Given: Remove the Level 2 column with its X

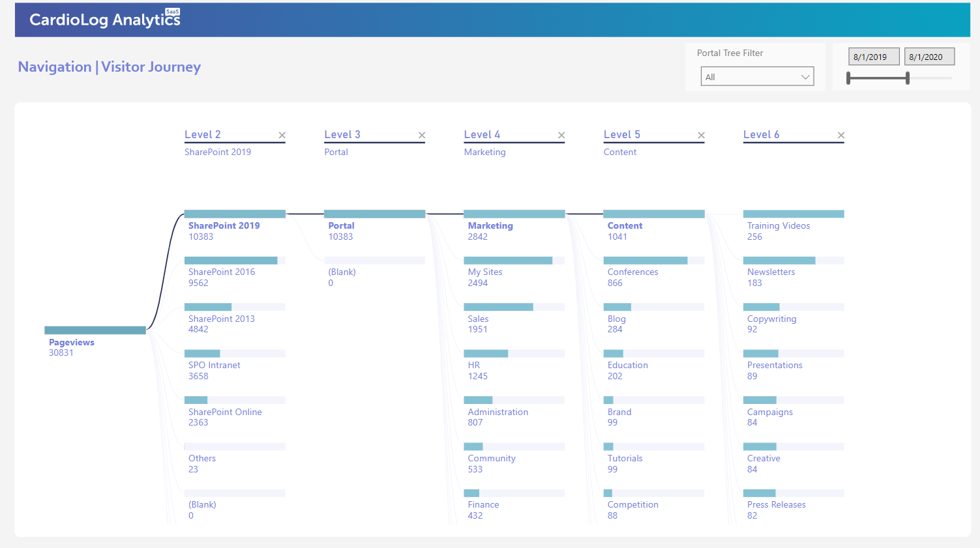Looking at the screenshot, I should (282, 136).
